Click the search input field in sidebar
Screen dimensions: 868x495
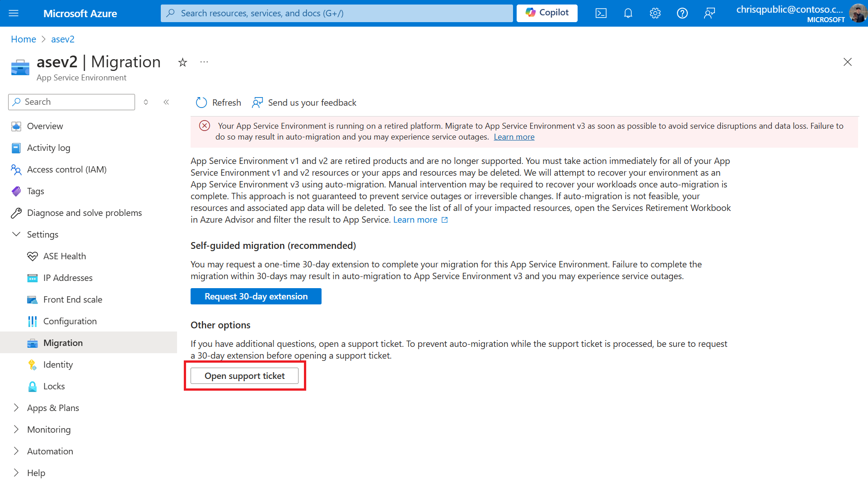point(71,101)
